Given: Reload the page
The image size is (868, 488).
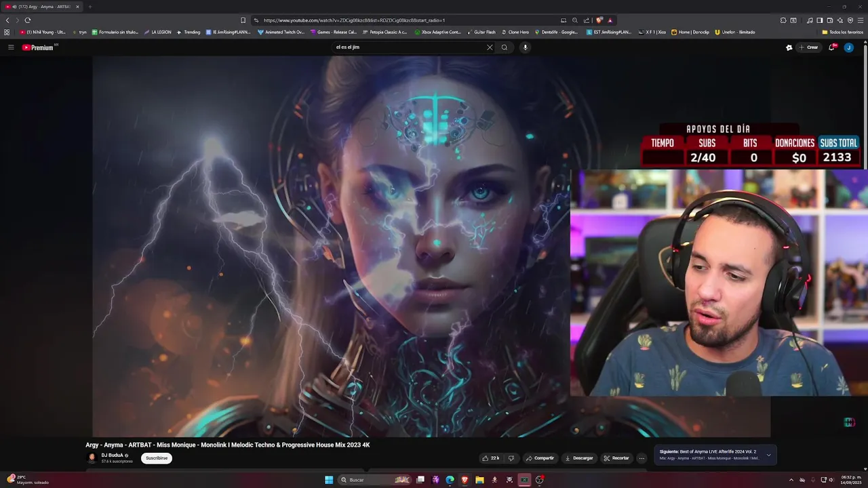Looking at the screenshot, I should pyautogui.click(x=28, y=20).
